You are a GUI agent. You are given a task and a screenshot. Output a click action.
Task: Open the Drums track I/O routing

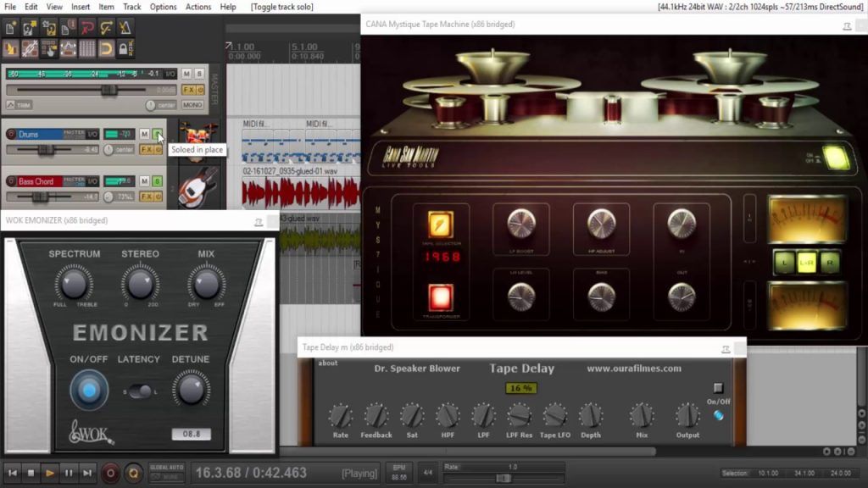coord(92,134)
